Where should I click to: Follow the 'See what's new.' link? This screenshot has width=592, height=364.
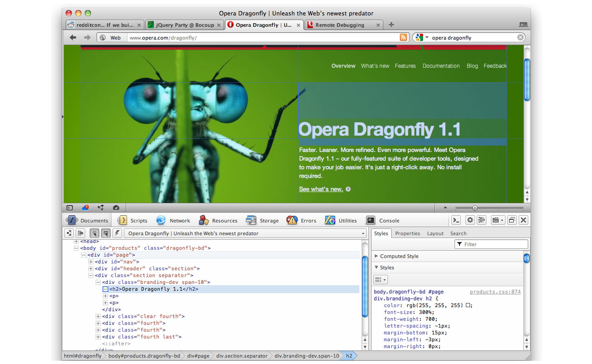(x=321, y=189)
